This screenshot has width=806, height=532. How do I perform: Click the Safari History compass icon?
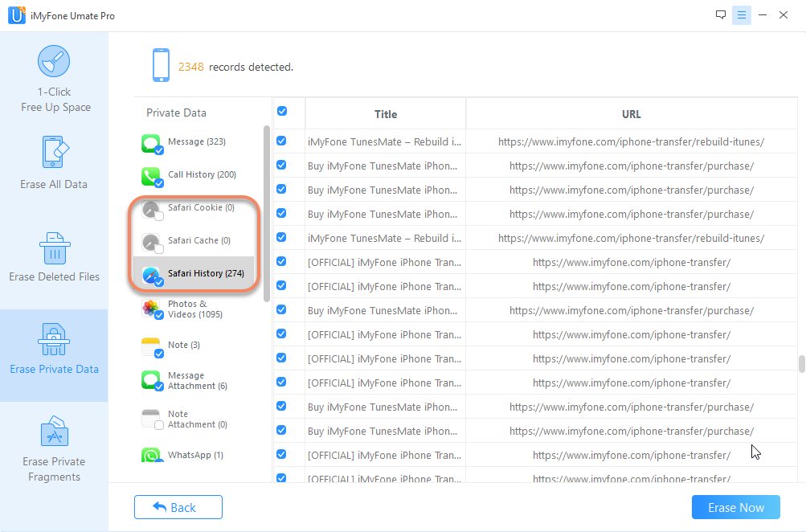click(152, 276)
